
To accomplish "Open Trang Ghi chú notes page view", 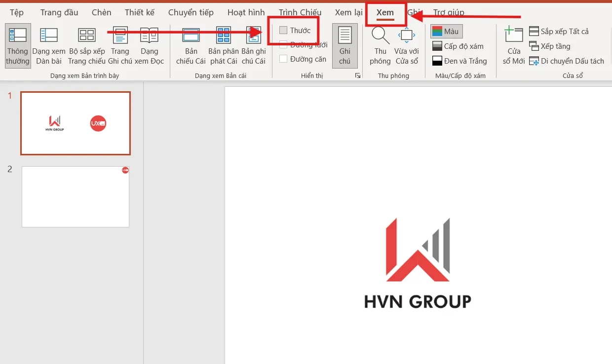I will pyautogui.click(x=120, y=46).
